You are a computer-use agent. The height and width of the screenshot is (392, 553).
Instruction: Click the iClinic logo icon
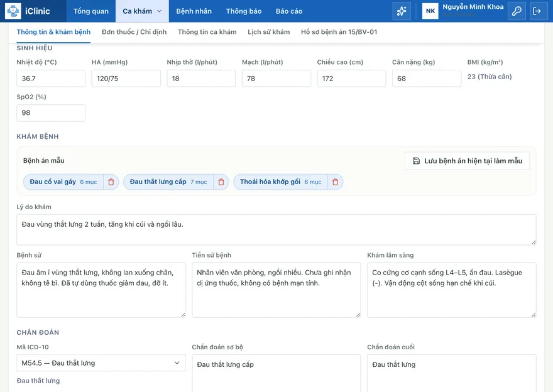coord(13,11)
